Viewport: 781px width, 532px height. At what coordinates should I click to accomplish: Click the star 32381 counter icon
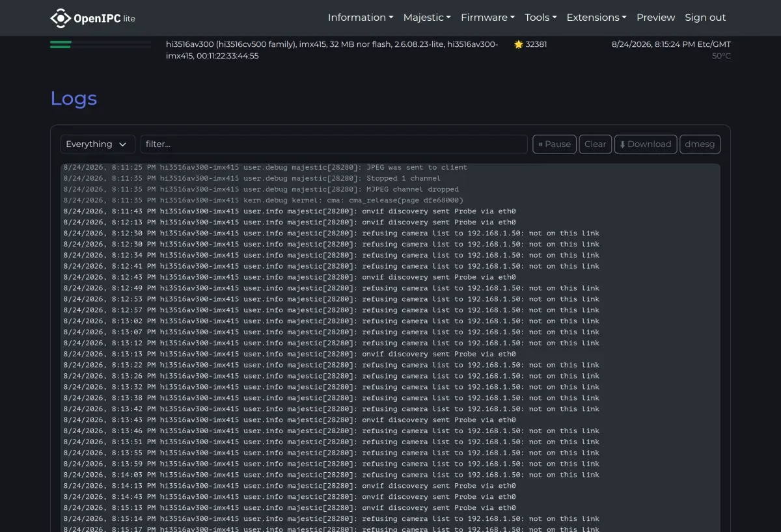pos(519,44)
